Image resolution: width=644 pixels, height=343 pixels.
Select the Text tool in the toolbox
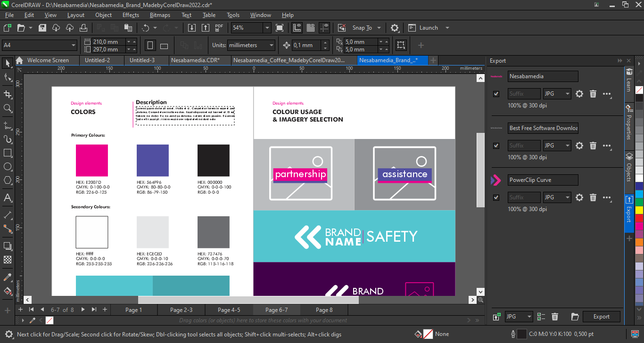(8, 198)
